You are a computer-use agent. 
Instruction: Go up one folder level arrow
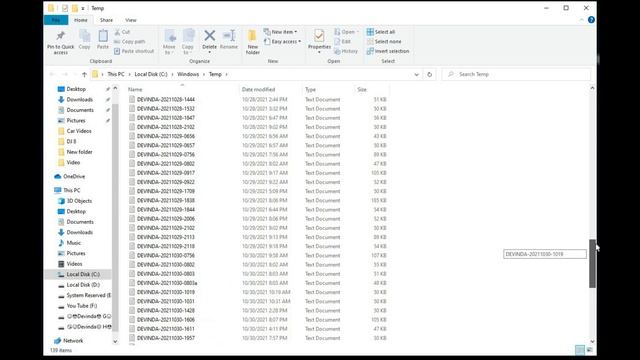[x=84, y=74]
